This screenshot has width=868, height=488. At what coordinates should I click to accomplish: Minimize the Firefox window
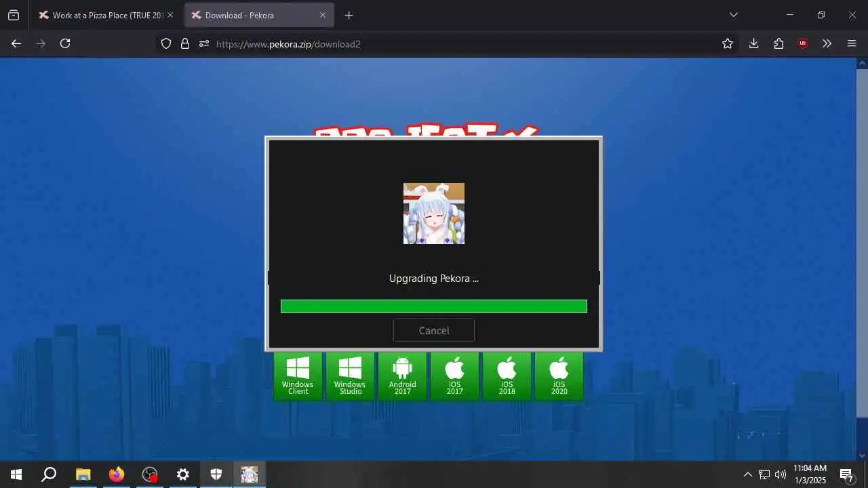tap(790, 15)
